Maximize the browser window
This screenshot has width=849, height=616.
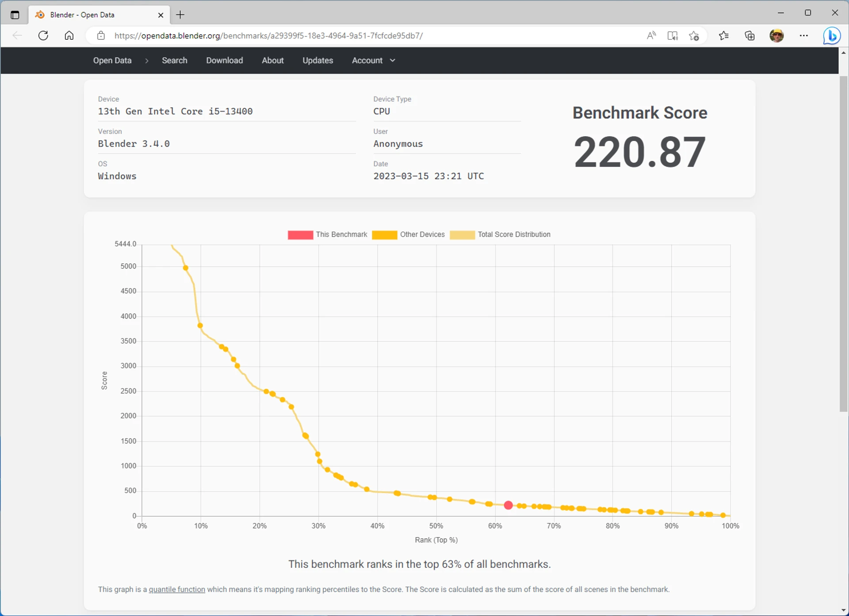click(808, 13)
